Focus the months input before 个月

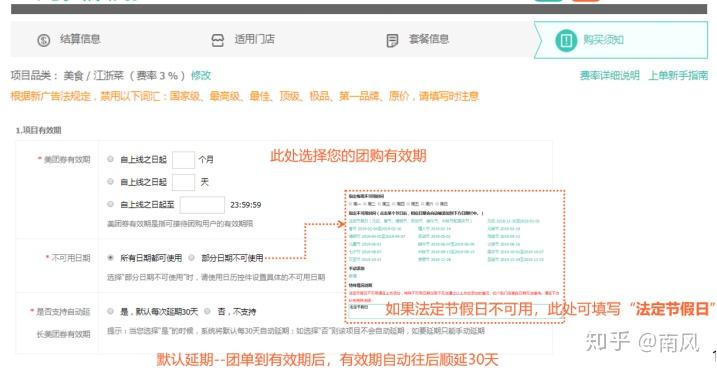(183, 159)
